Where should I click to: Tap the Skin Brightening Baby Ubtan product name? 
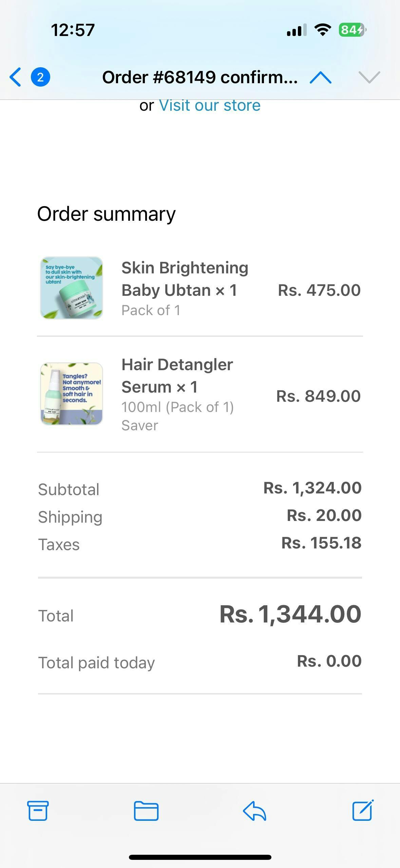point(185,279)
